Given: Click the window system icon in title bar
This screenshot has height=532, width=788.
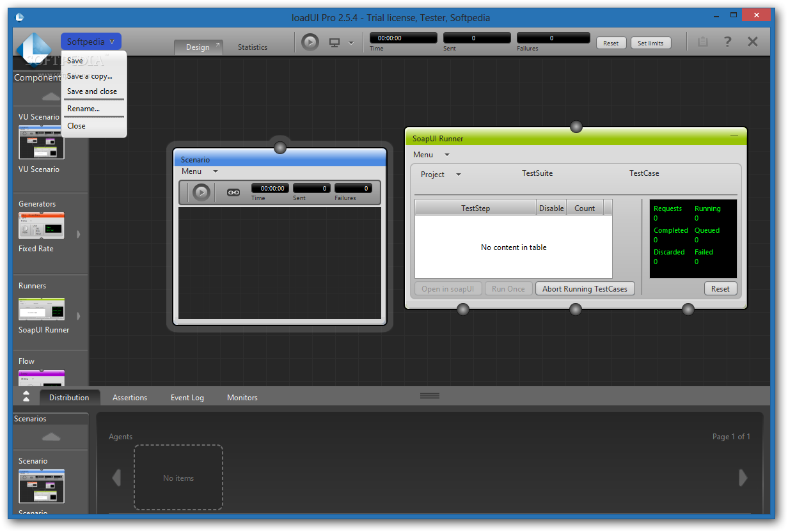Looking at the screenshot, I should [20, 17].
